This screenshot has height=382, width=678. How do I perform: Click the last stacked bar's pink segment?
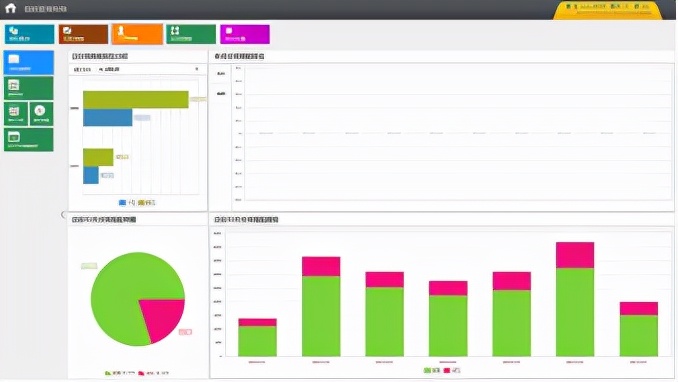[x=639, y=308]
